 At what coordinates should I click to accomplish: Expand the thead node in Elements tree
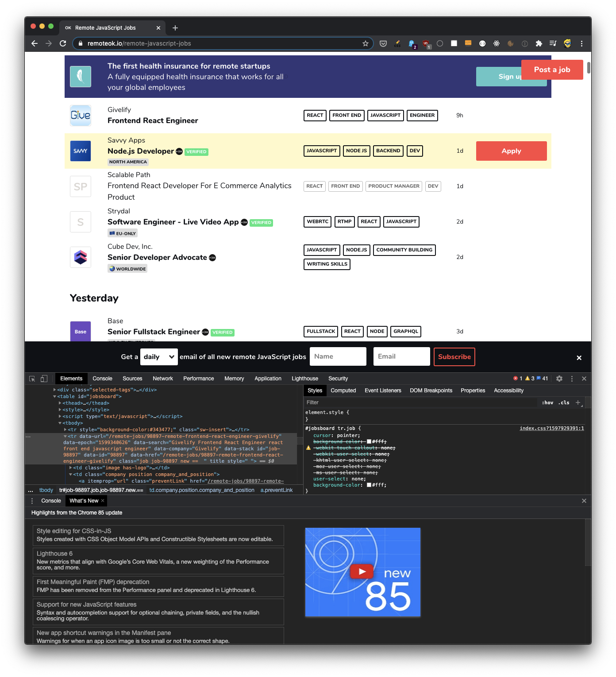[x=60, y=403]
